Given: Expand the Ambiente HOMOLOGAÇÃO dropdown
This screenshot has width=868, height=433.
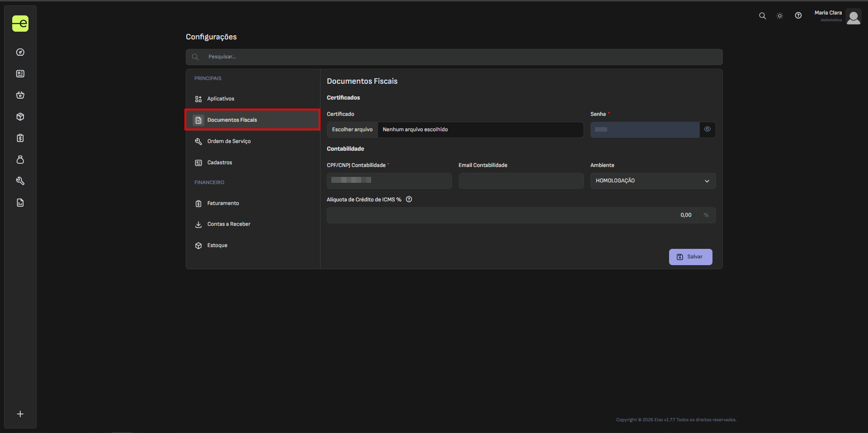Looking at the screenshot, I should (x=653, y=181).
